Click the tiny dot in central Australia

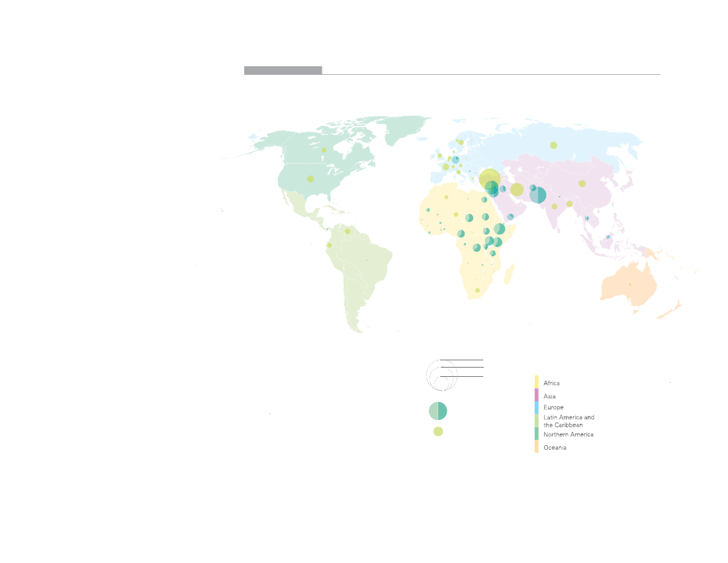tap(630, 284)
